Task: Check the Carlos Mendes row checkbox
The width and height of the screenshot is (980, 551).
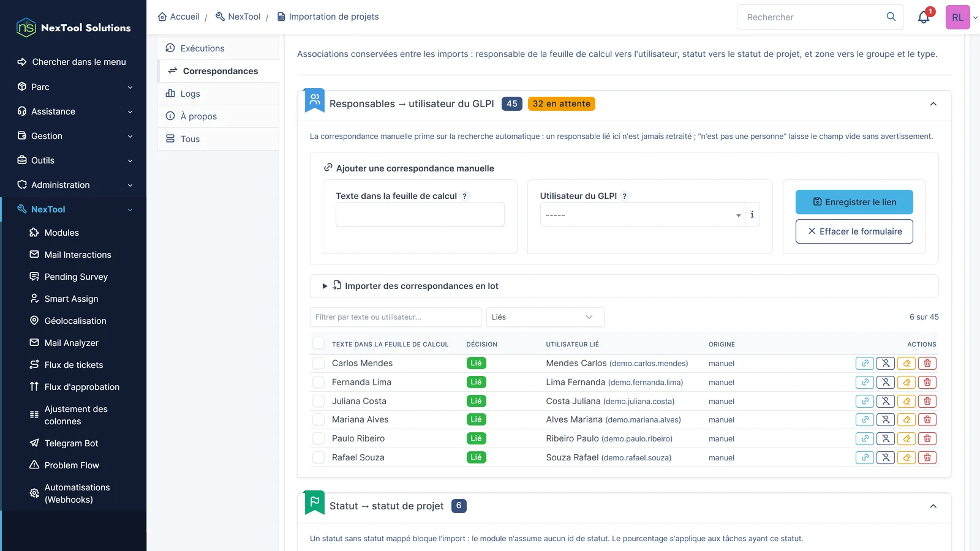Action: coord(318,363)
